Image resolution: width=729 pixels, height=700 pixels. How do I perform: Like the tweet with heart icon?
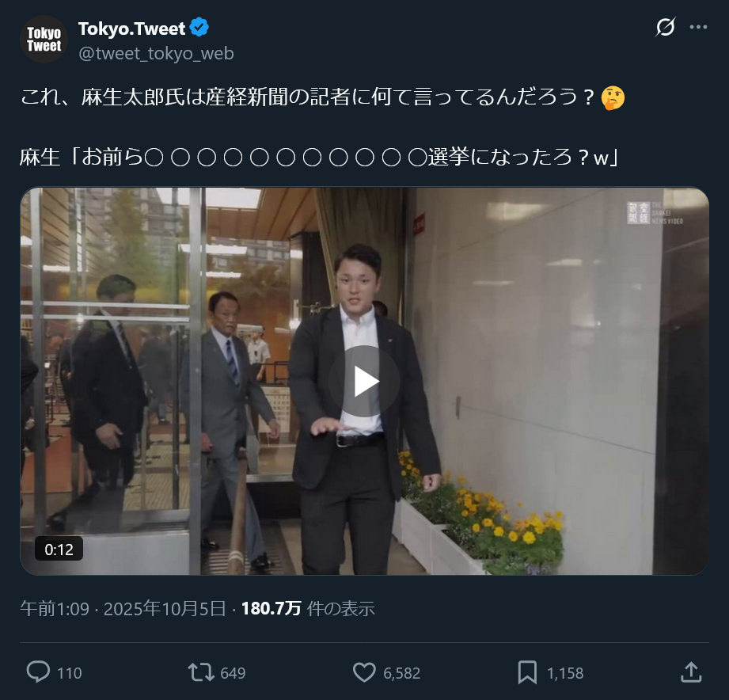coord(364,672)
